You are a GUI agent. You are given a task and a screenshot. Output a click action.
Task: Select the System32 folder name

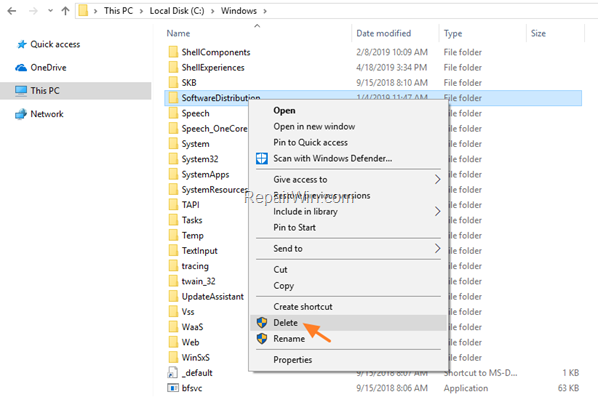pos(200,159)
